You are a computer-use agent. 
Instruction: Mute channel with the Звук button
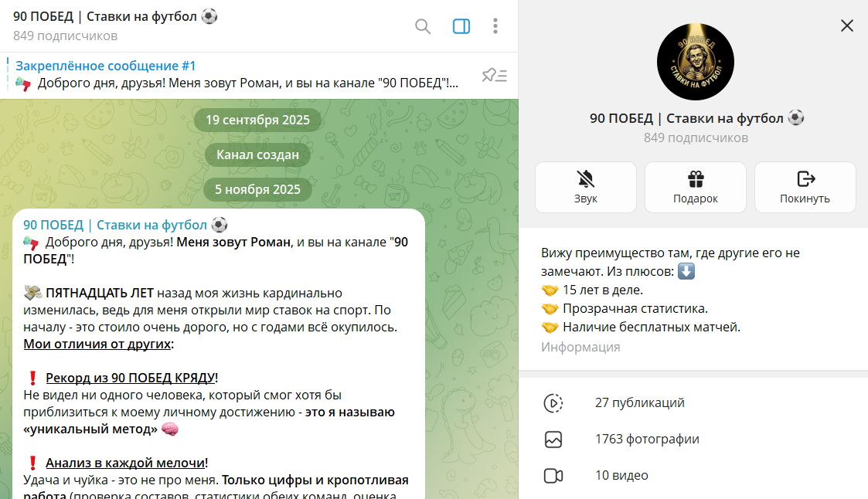[x=586, y=187]
